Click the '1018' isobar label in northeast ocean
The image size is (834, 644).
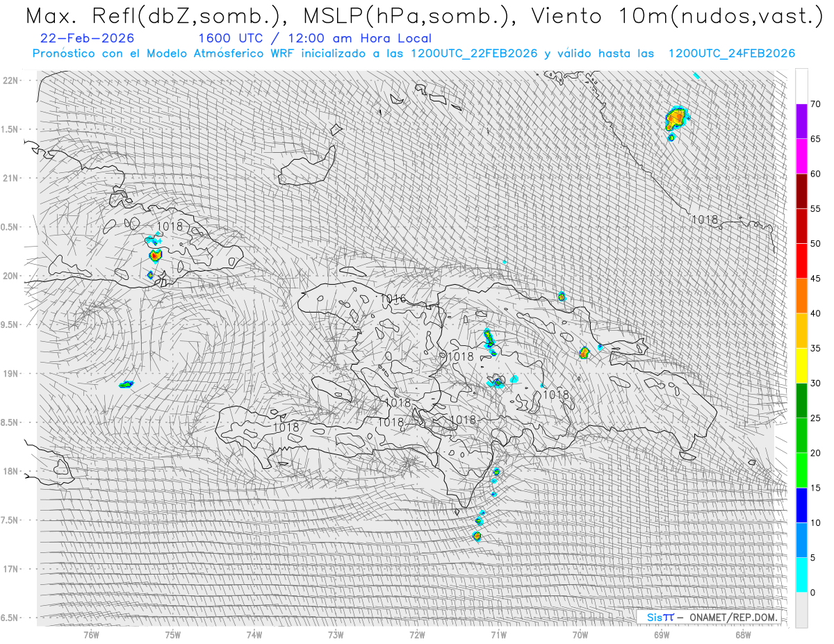705,220
